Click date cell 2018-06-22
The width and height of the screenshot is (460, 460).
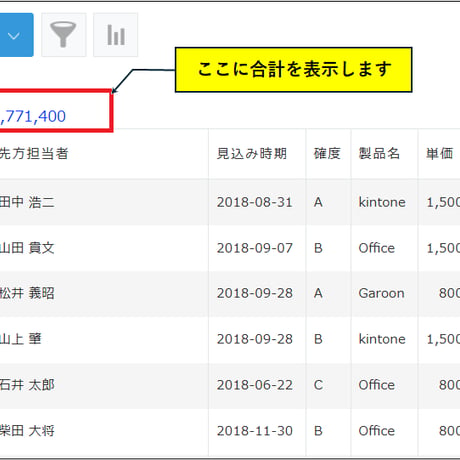click(x=255, y=385)
